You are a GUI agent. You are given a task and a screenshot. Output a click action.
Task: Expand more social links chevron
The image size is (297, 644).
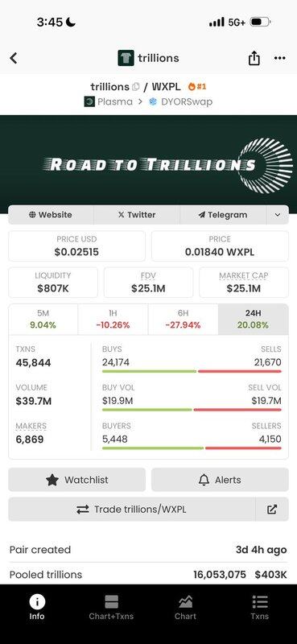click(278, 215)
